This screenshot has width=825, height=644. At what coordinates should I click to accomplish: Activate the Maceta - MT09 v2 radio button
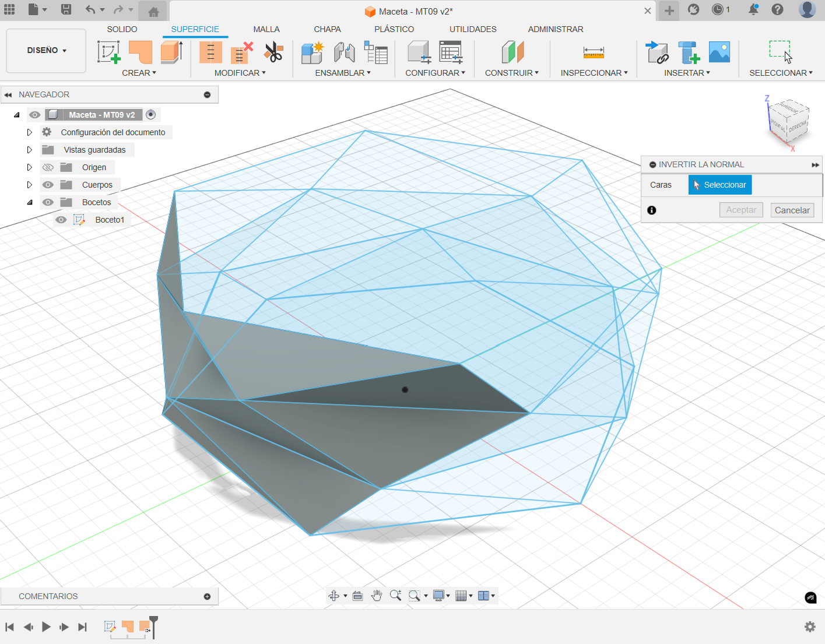click(x=150, y=115)
